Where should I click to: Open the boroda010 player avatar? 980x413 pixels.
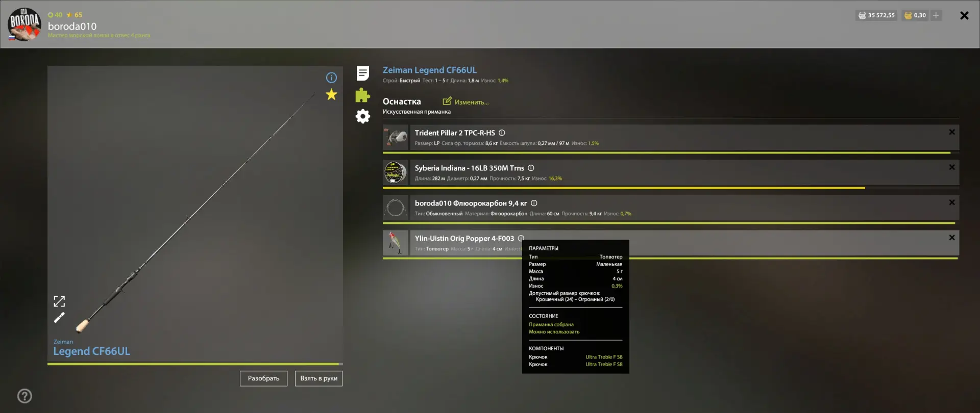24,24
